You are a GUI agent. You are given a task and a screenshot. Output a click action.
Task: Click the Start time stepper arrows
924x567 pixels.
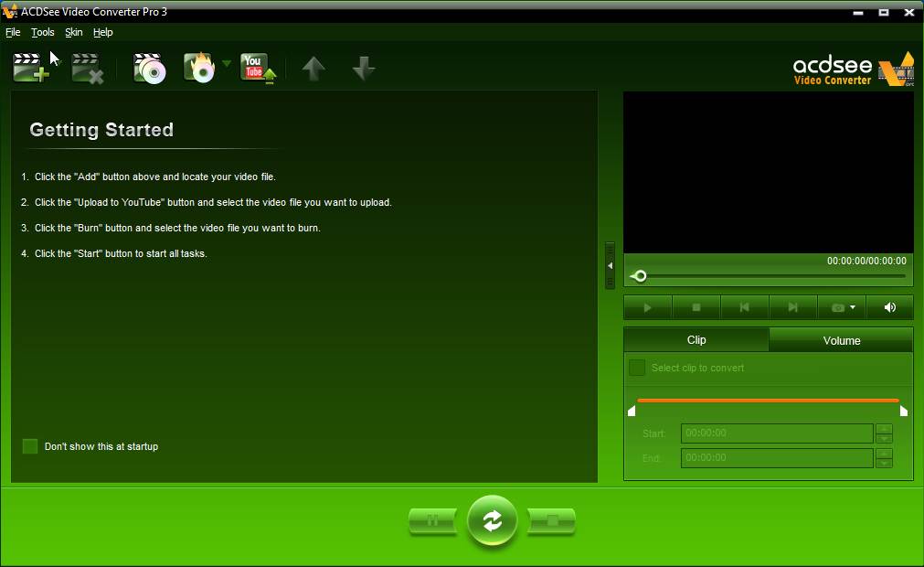(x=884, y=433)
